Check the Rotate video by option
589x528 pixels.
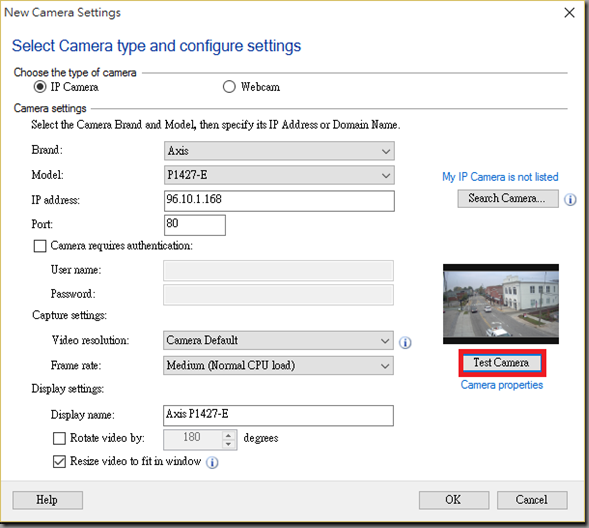[59, 438]
